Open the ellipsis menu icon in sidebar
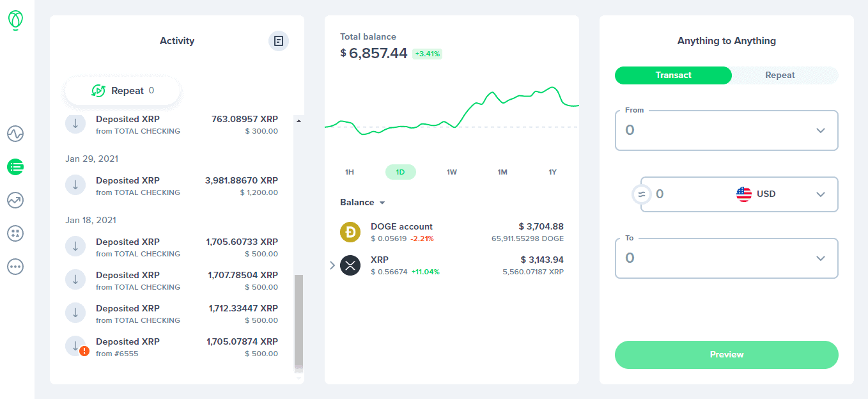This screenshot has width=868, height=399. [x=15, y=267]
